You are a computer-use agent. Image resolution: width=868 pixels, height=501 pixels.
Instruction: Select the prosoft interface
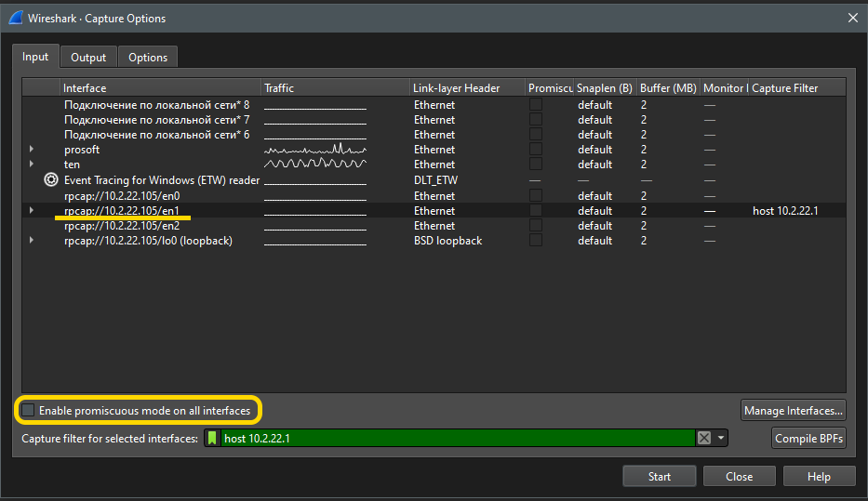[82, 150]
